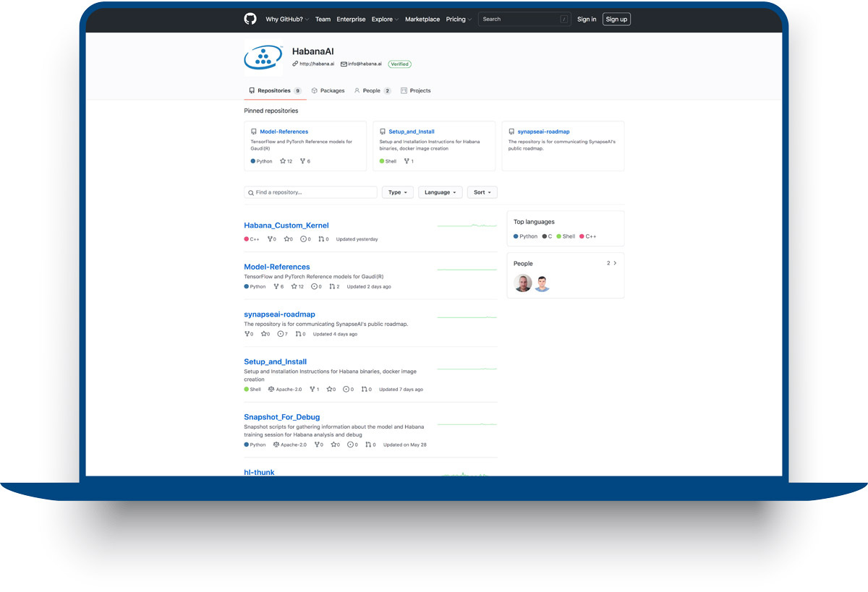This screenshot has width=868, height=592.
Task: Click the HabanaAI organization logo
Action: pyautogui.click(x=263, y=57)
